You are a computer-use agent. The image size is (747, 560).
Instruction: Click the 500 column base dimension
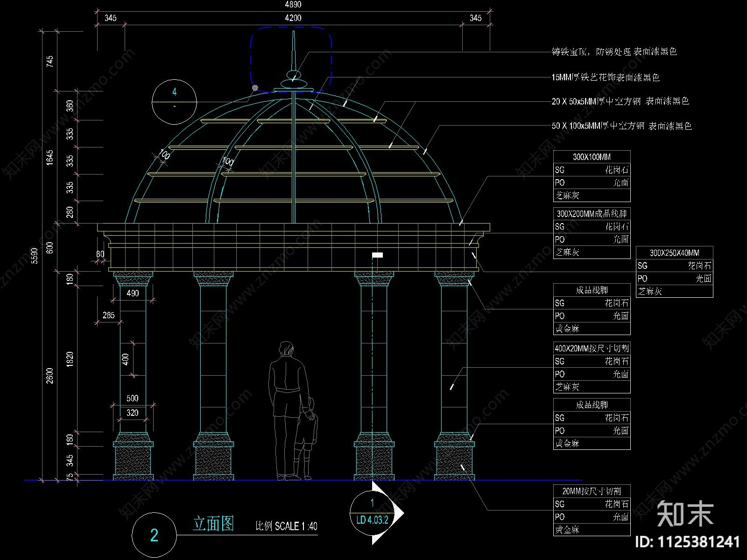coord(133,399)
